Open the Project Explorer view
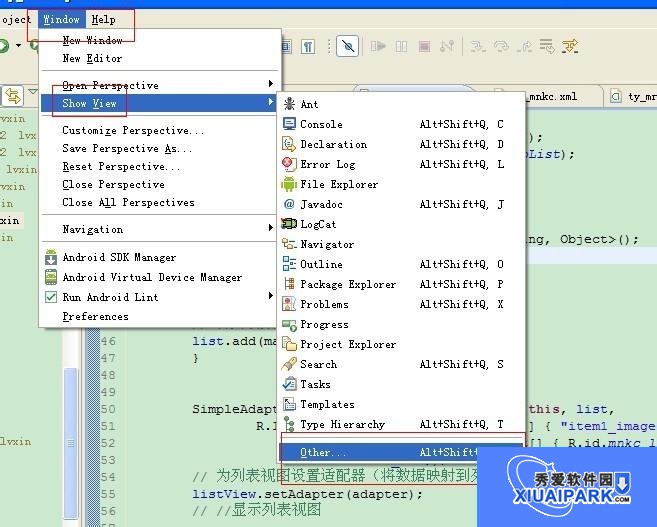 pos(401,344)
